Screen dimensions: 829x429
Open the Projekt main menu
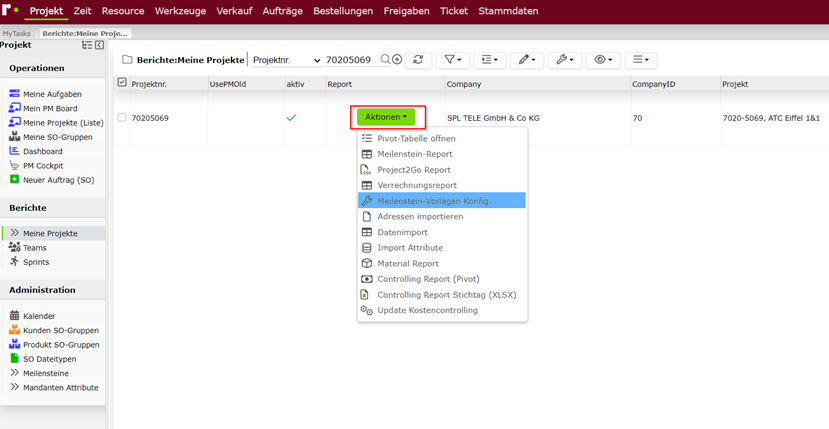tap(47, 11)
